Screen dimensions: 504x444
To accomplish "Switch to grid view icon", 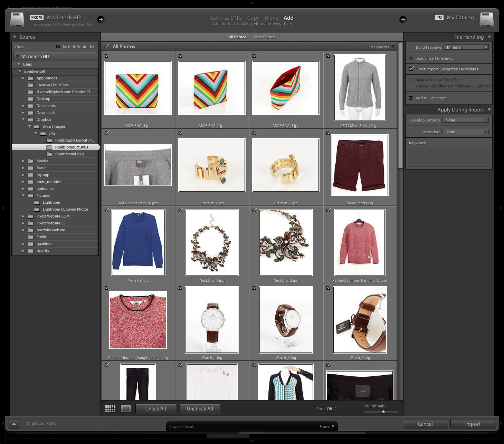I will [x=110, y=409].
